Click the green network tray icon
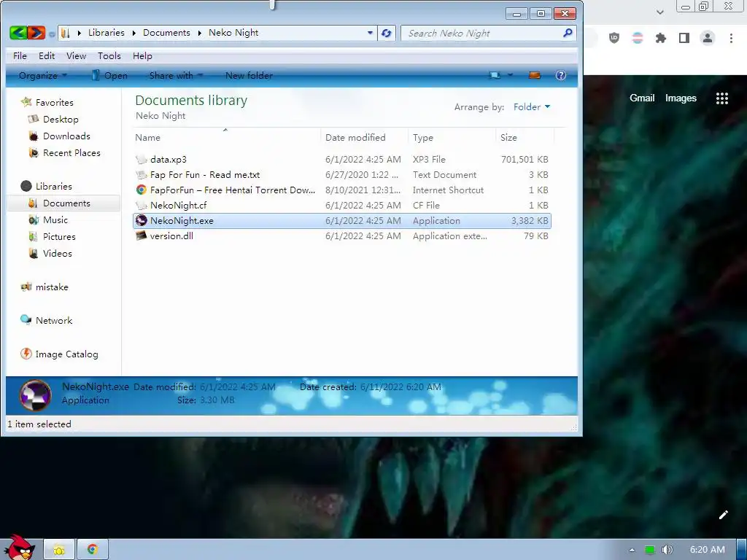Image resolution: width=747 pixels, height=560 pixels. [650, 550]
